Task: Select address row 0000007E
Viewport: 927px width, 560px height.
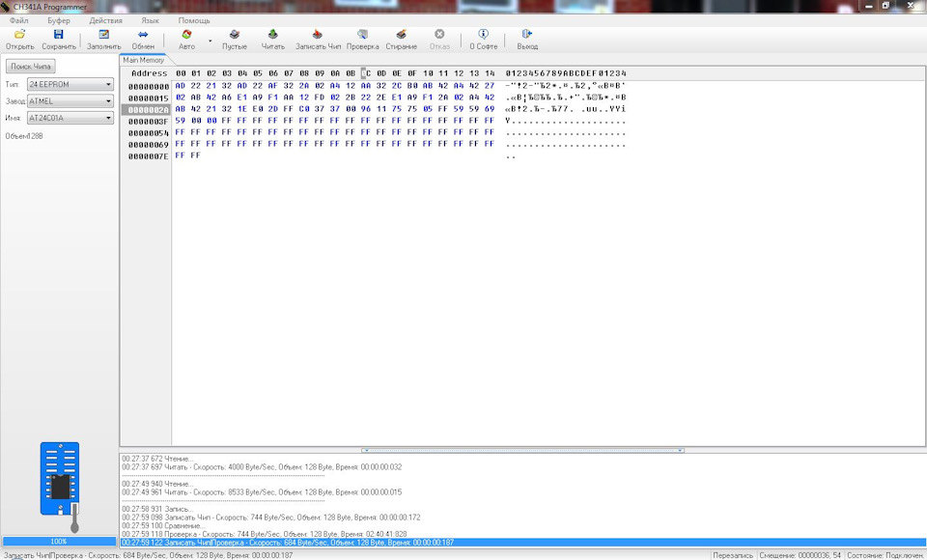Action: pyautogui.click(x=148, y=156)
